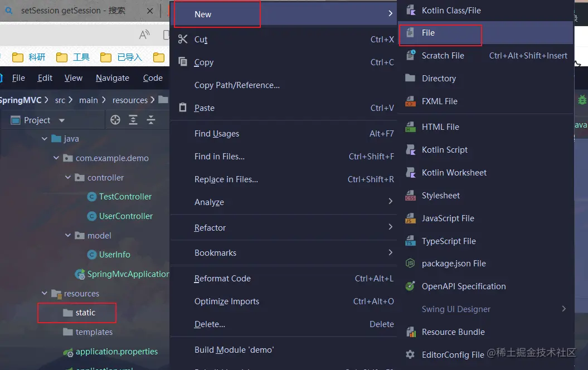Click the resources breadcrumb

point(130,100)
